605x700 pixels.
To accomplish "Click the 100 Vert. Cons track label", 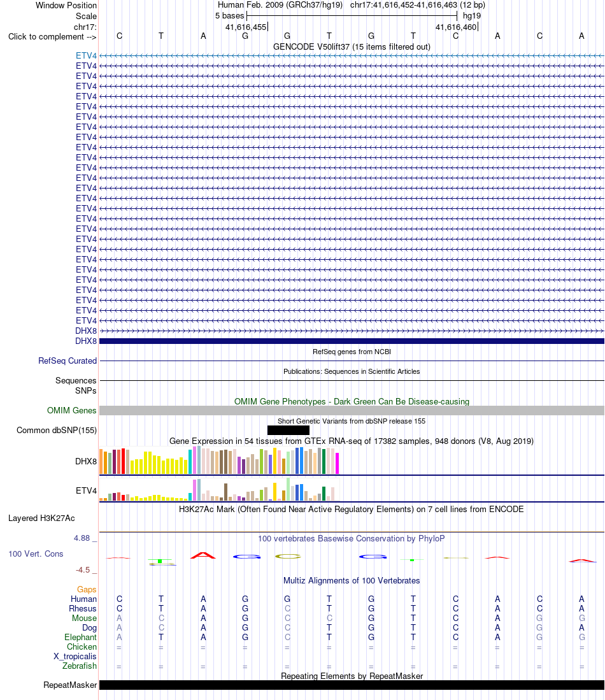I will tap(36, 554).
